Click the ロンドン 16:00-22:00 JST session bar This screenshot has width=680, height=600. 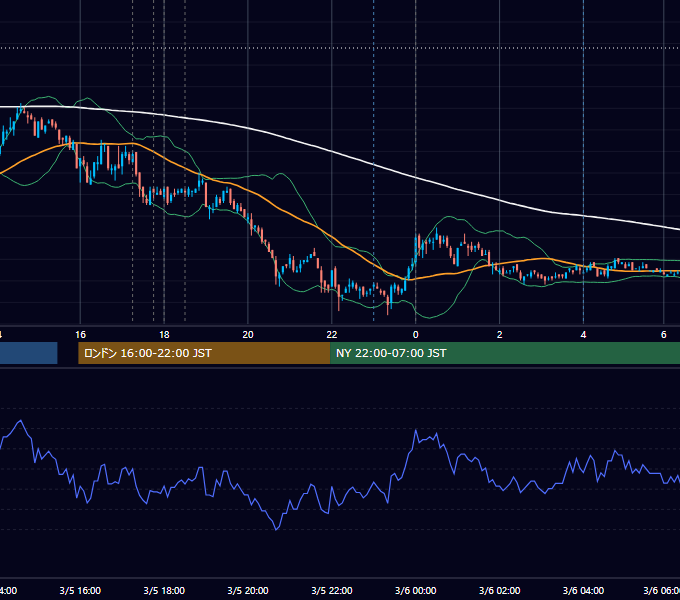pos(204,353)
